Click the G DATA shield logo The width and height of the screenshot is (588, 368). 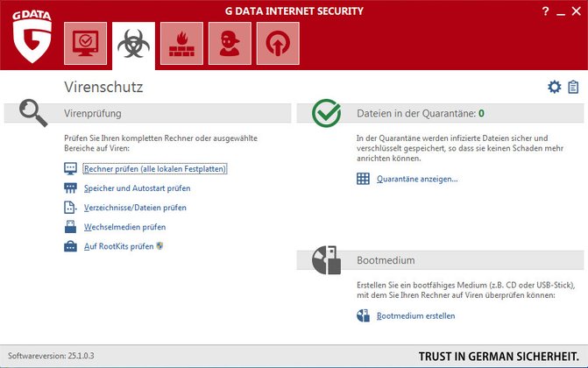32,36
